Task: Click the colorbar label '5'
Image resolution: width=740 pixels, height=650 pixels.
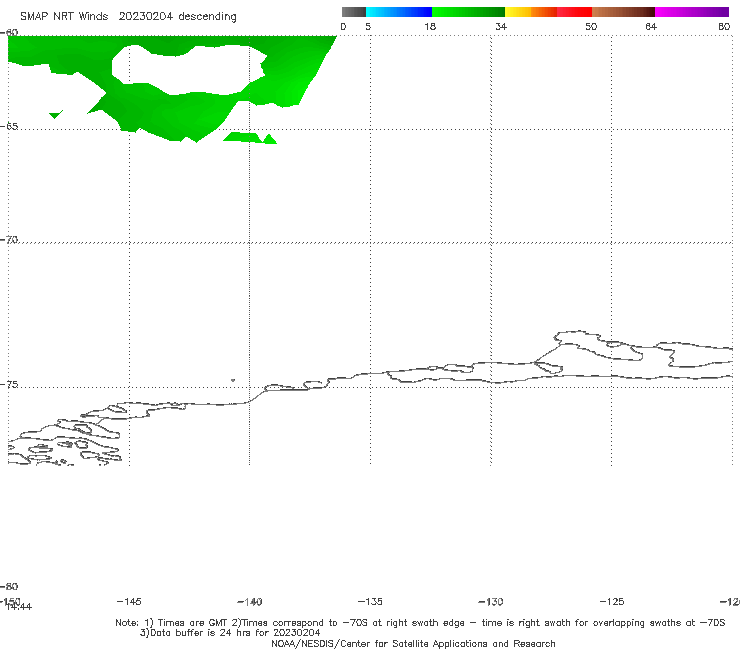Action: coord(368,26)
